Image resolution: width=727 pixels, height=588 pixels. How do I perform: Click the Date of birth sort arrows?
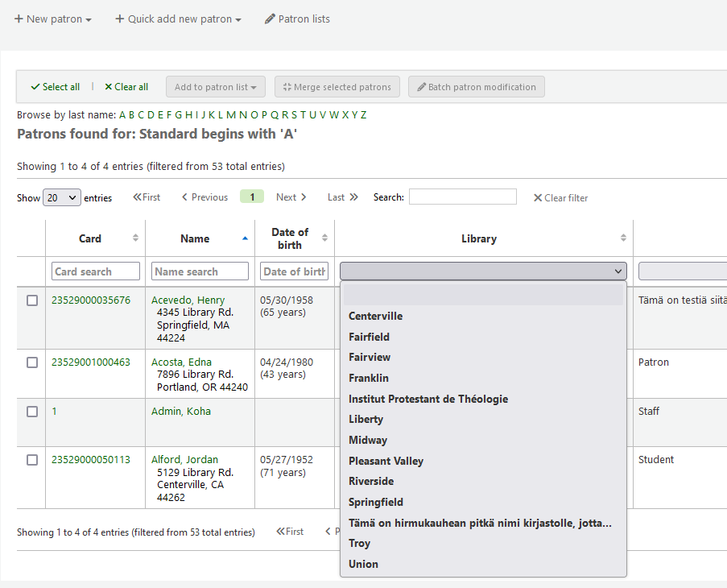pos(324,238)
